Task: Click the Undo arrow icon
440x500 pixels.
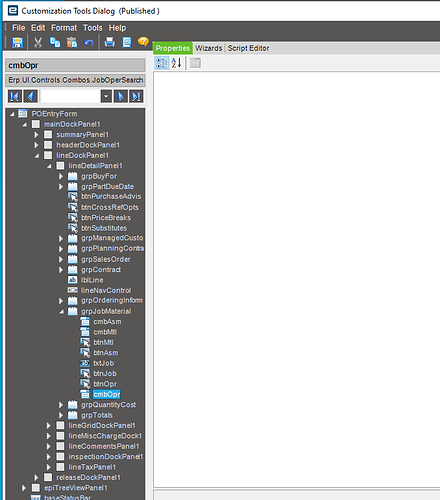Action: tap(89, 42)
